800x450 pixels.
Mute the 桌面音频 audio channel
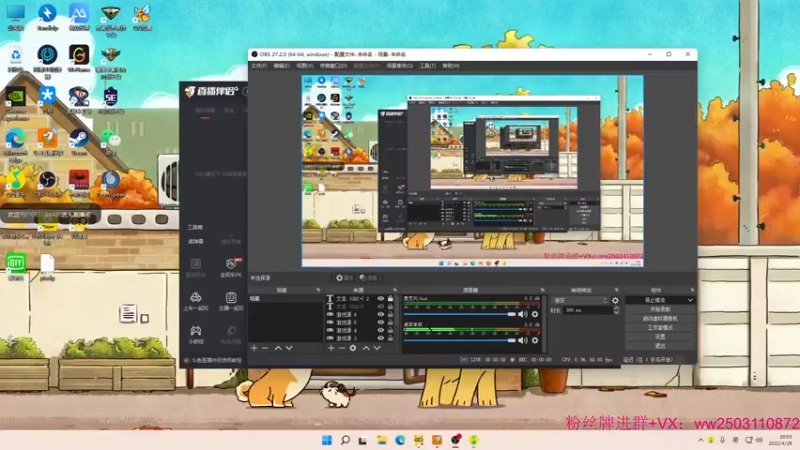click(x=523, y=340)
